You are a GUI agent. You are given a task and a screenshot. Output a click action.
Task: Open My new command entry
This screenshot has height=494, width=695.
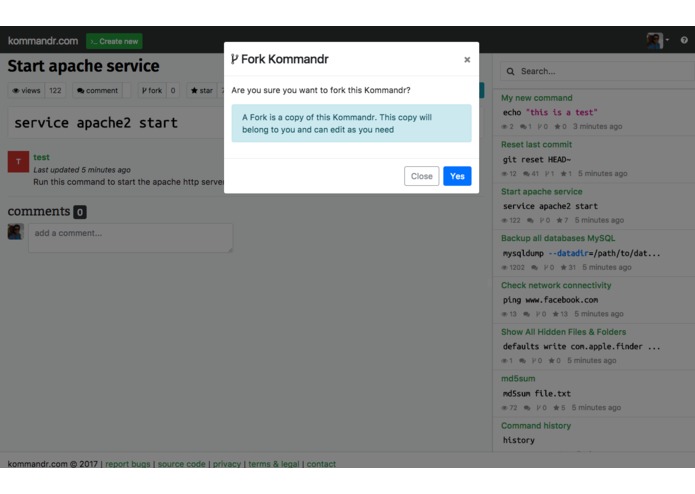pos(536,98)
